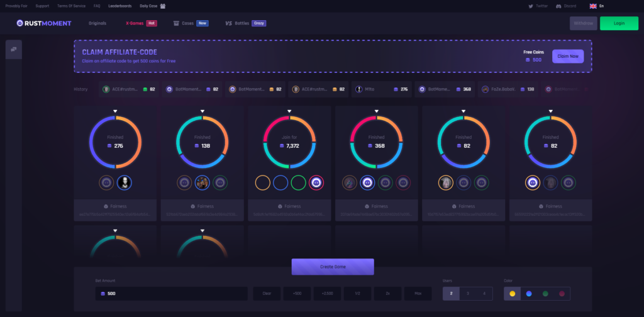Open Leaderboards page
This screenshot has height=317, width=644.
tap(121, 6)
